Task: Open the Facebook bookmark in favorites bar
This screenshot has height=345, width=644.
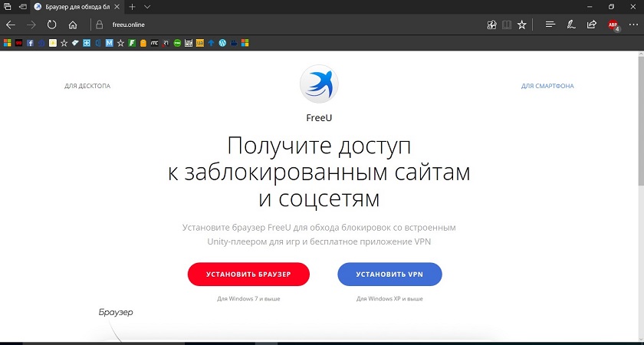Action: coord(30,42)
